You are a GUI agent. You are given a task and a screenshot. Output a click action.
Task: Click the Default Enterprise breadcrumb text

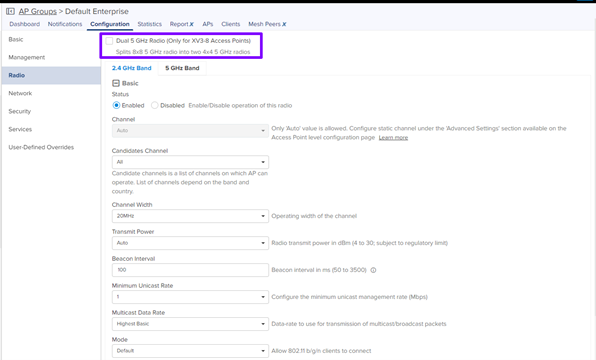[x=97, y=11]
